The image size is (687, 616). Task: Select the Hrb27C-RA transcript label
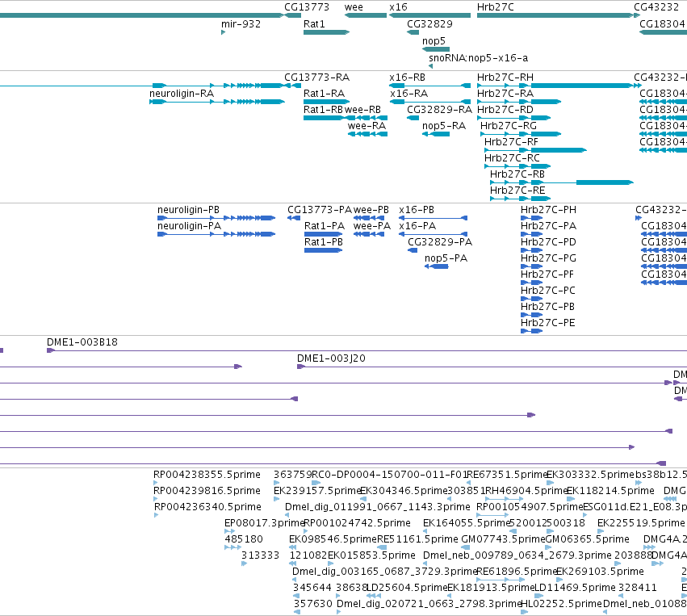tap(505, 94)
